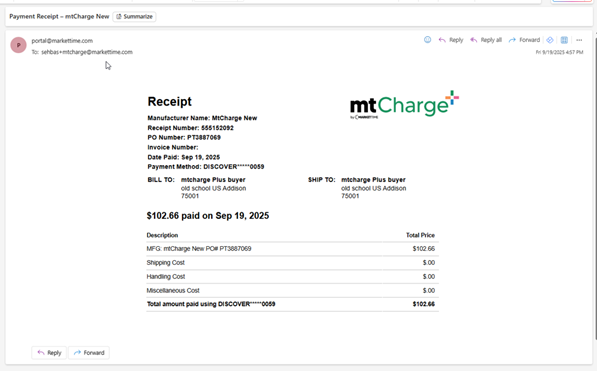Click the SHIP TO: label
The width and height of the screenshot is (597, 371).
click(x=322, y=180)
